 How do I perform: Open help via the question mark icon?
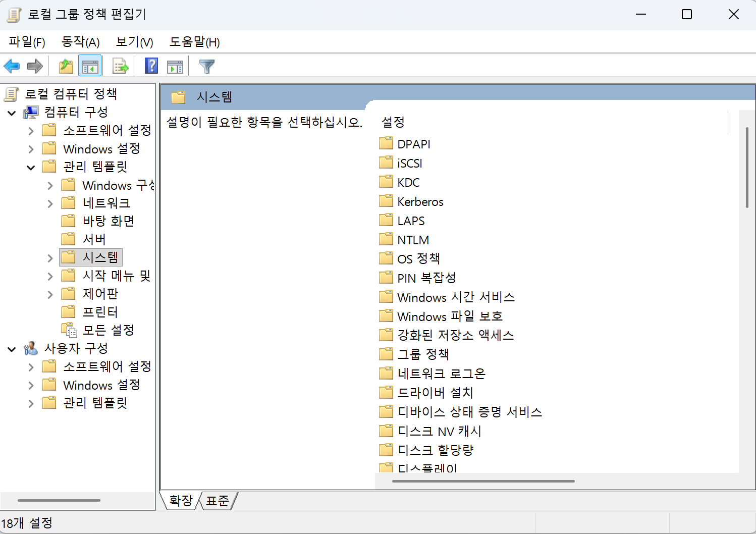[x=151, y=66]
